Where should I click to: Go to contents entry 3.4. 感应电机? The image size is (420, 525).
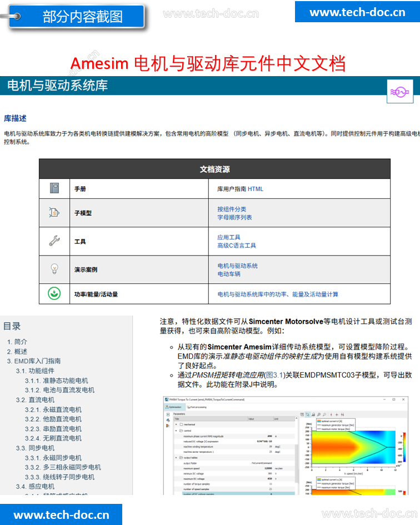35,486
